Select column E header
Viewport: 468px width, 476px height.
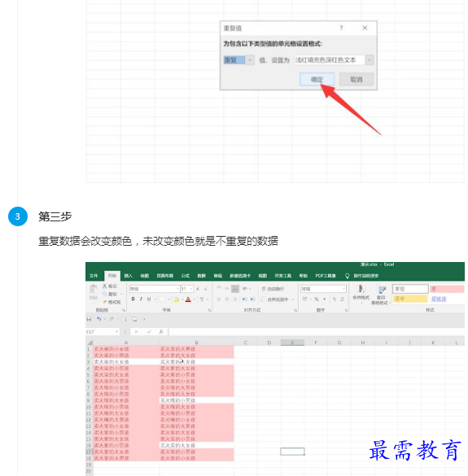click(x=292, y=343)
